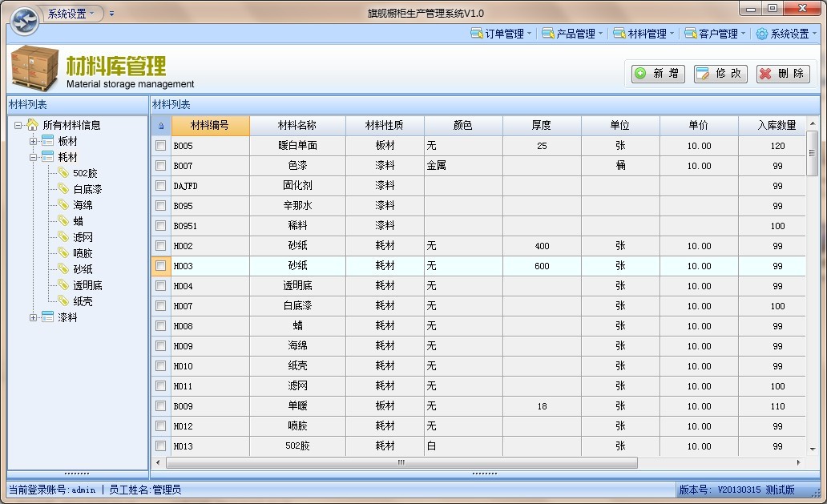
Task: Click the tag icon beside 砂纸 in tree
Action: [x=63, y=269]
